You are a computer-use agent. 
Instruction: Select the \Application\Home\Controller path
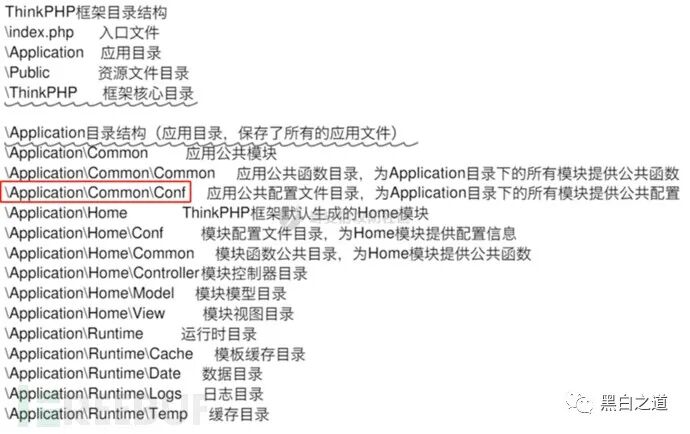coord(103,273)
